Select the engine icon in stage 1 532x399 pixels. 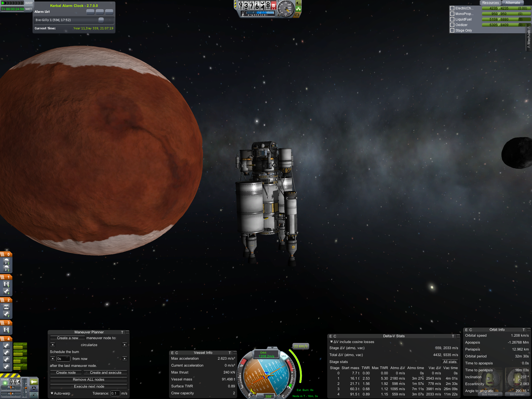point(6,291)
